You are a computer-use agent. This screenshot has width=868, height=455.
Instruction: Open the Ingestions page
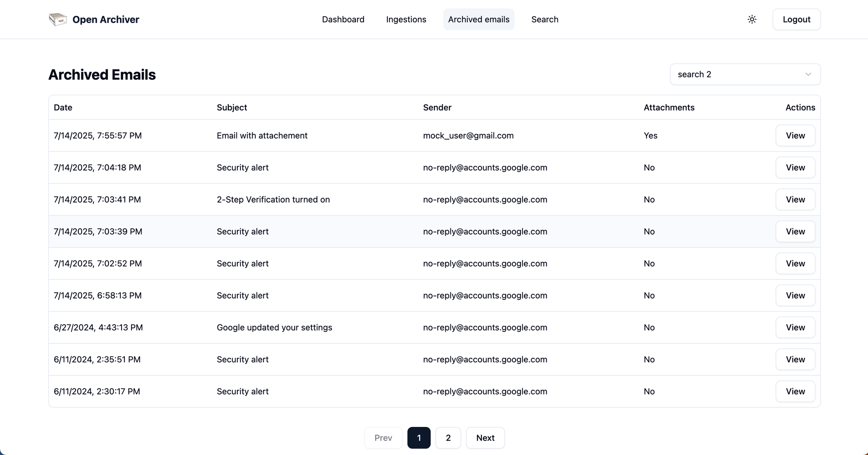click(x=406, y=19)
